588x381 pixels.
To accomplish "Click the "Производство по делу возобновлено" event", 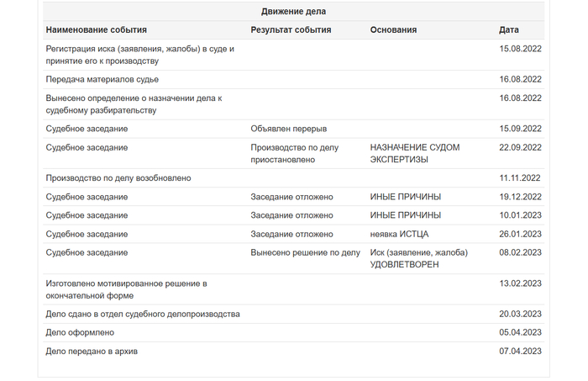I will tap(118, 178).
